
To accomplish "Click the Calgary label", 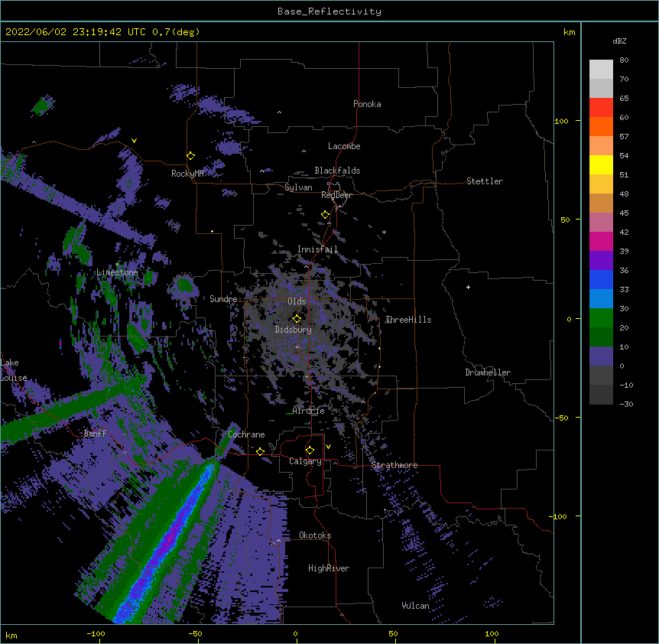I will (x=305, y=461).
